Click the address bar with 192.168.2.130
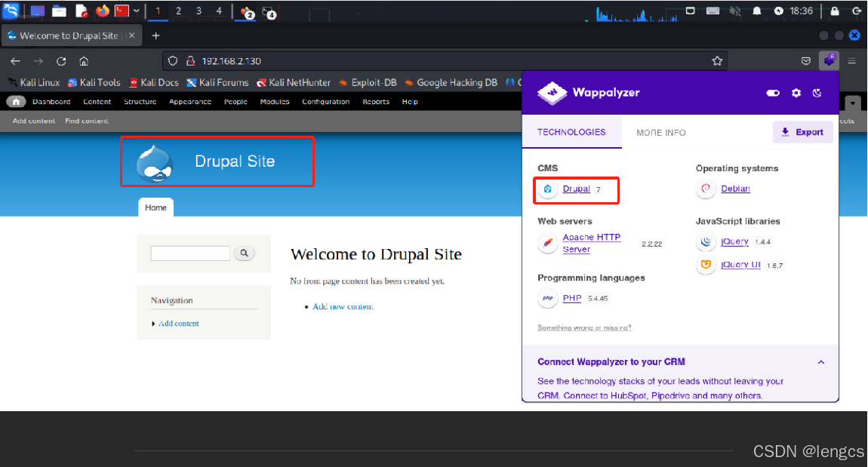 pos(445,61)
